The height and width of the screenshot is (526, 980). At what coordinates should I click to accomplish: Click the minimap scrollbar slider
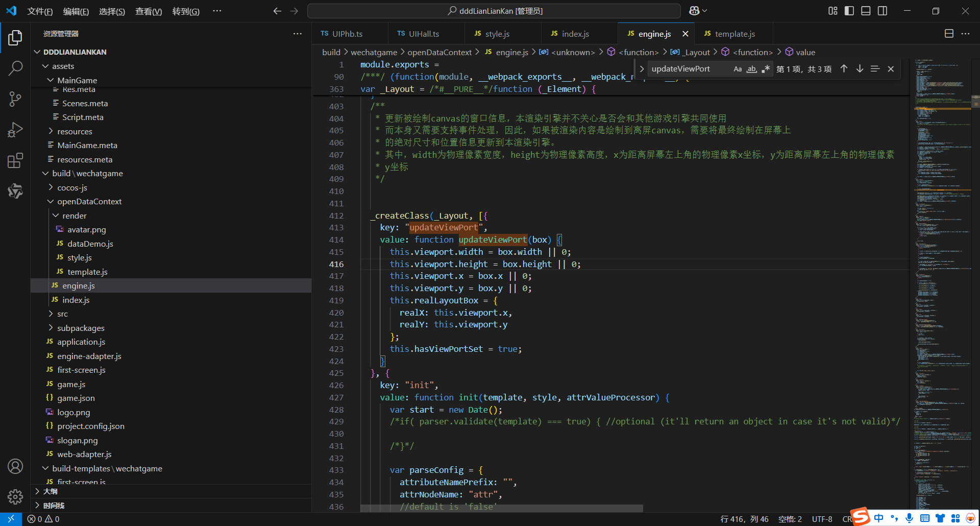coord(975,101)
